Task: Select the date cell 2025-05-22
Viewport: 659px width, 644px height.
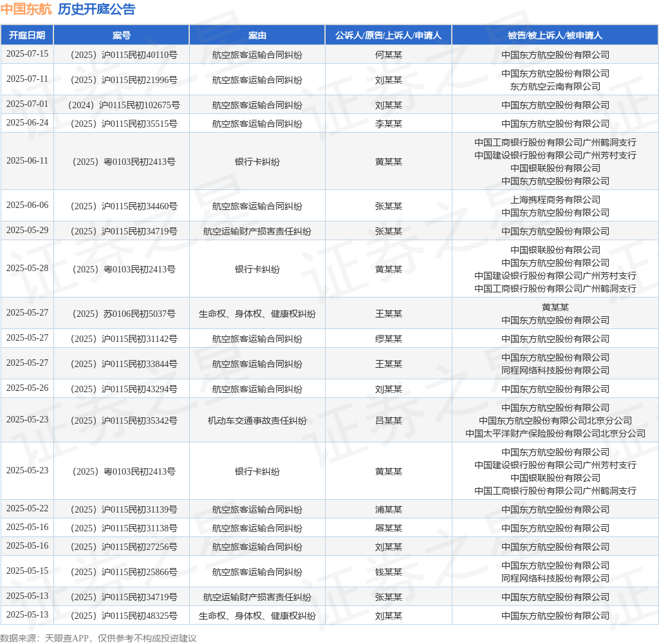Action: (x=27, y=509)
